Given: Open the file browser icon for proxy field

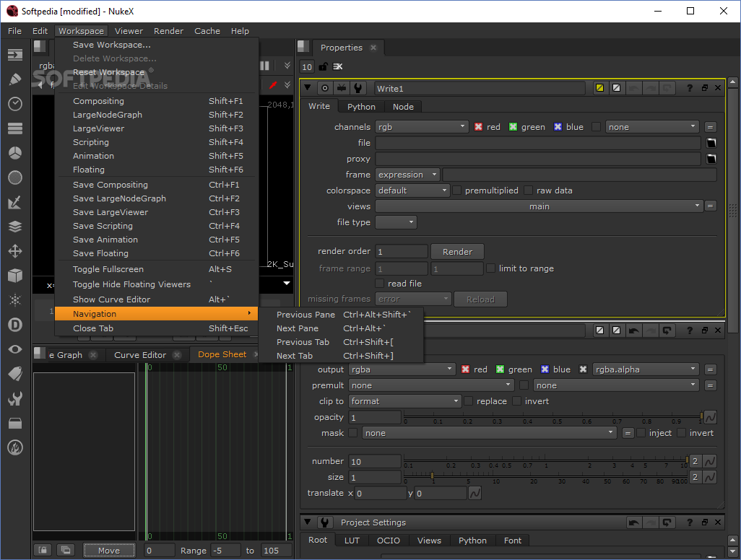Looking at the screenshot, I should tap(711, 159).
